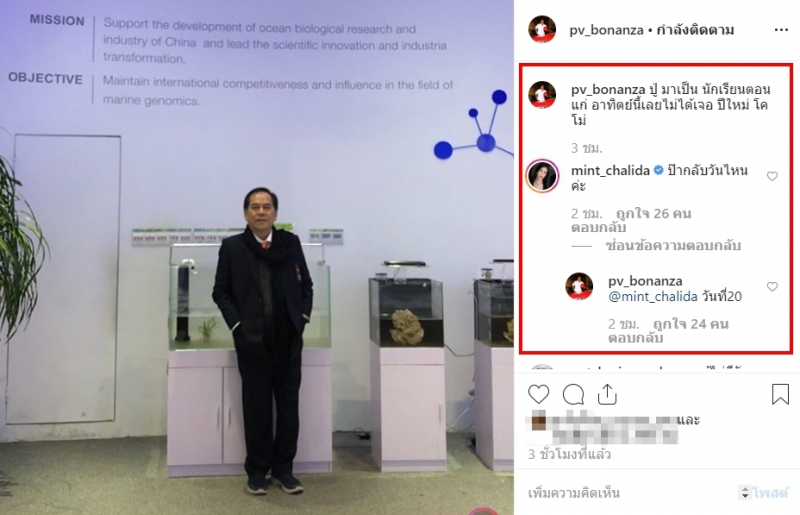Hide replies with ซ่อนข้อความตอบกลับ
The width and height of the screenshot is (800, 515).
pyautogui.click(x=673, y=246)
